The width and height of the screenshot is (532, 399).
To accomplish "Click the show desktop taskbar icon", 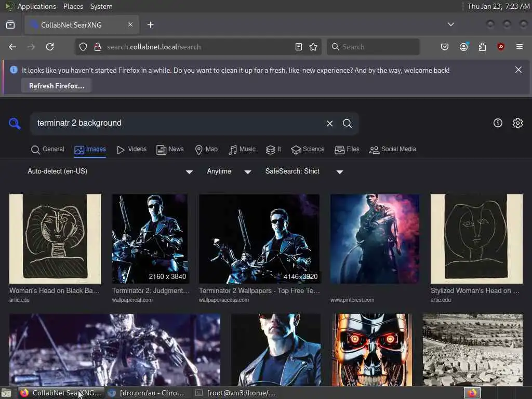I will pos(6,393).
